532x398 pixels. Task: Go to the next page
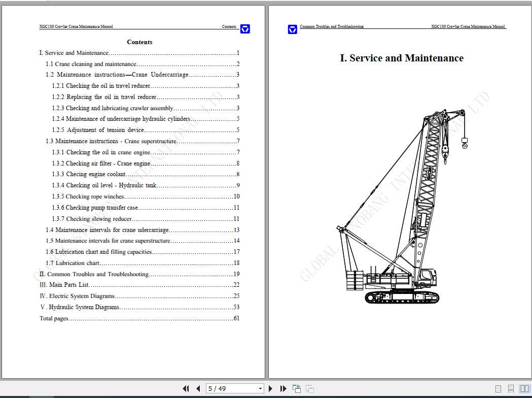pyautogui.click(x=270, y=388)
